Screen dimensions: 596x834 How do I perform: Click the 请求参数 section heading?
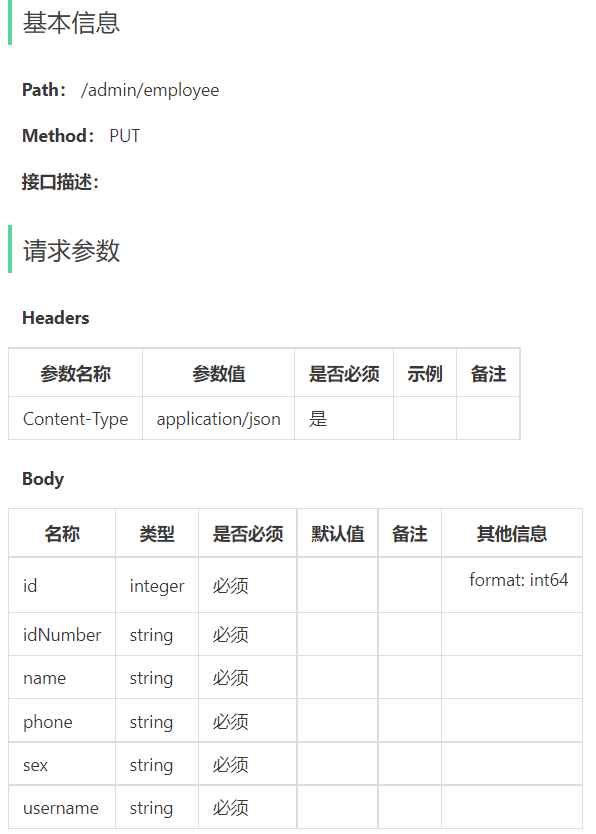71,251
